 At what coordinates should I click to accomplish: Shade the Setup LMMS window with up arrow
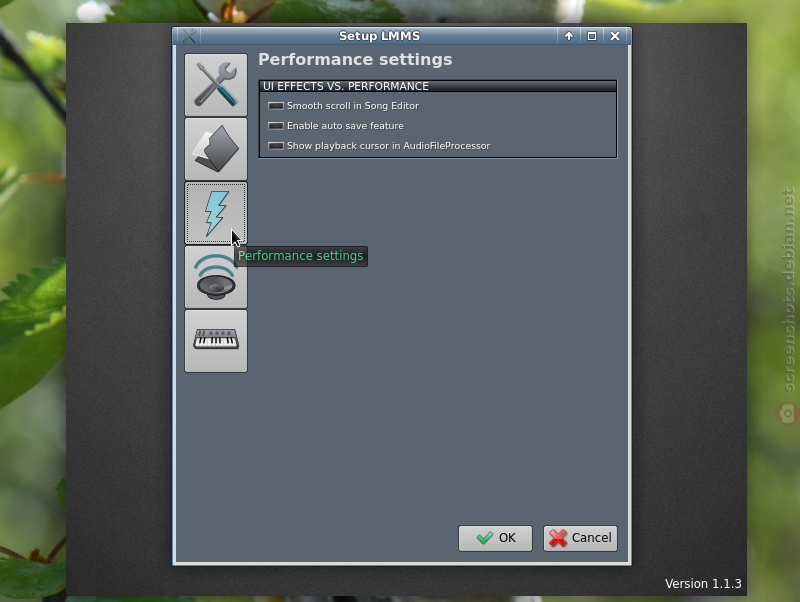(x=569, y=36)
